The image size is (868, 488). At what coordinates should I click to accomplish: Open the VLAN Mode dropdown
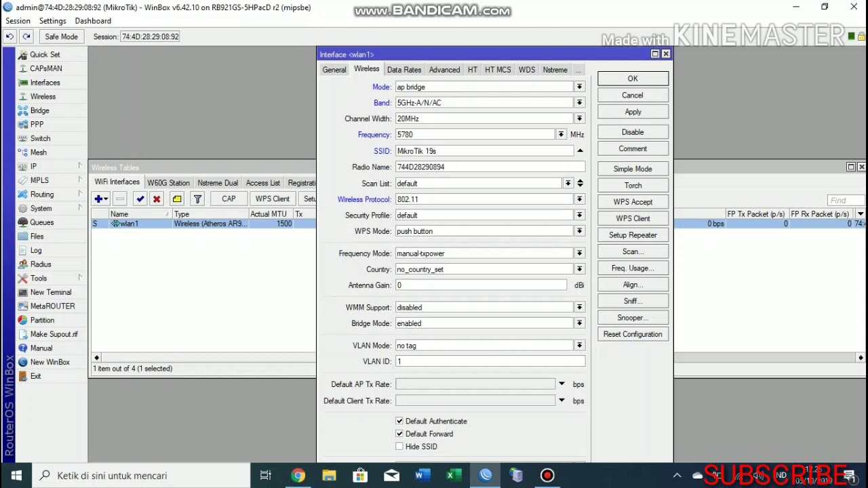click(x=579, y=346)
